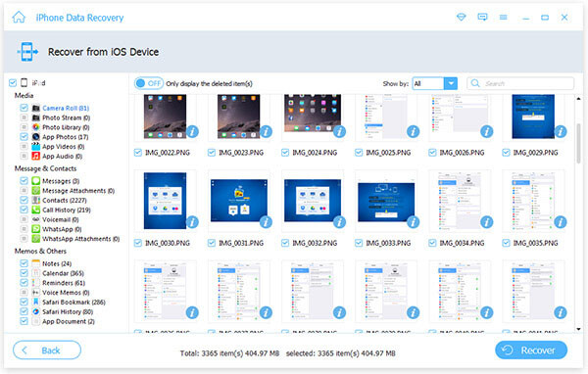Uncheck the IMG_0024.PNG checkbox
This screenshot has width=588, height=374.
[285, 153]
